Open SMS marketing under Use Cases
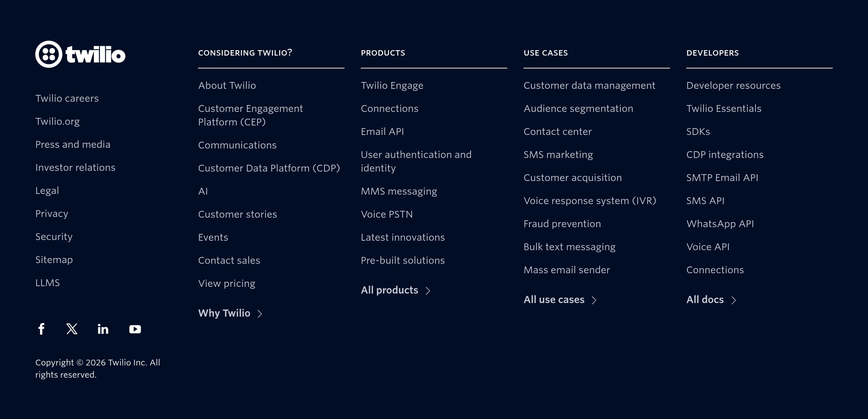This screenshot has width=868, height=419. coord(558,155)
